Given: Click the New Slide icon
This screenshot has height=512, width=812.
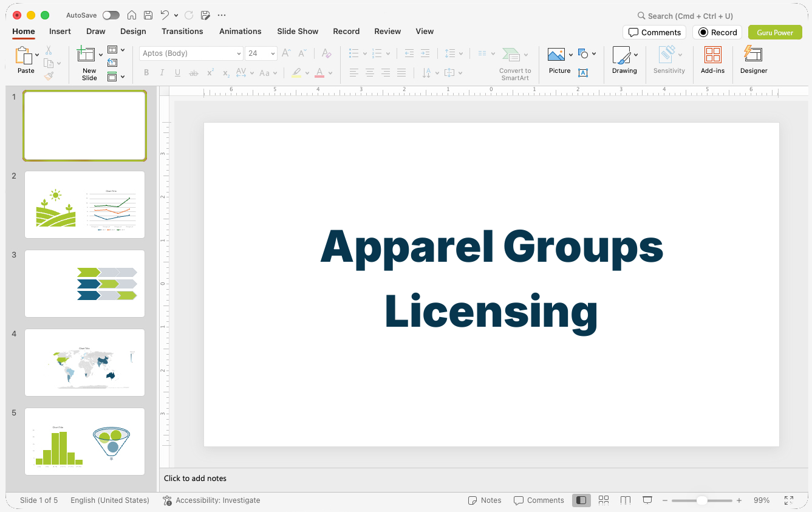Looking at the screenshot, I should 86,55.
